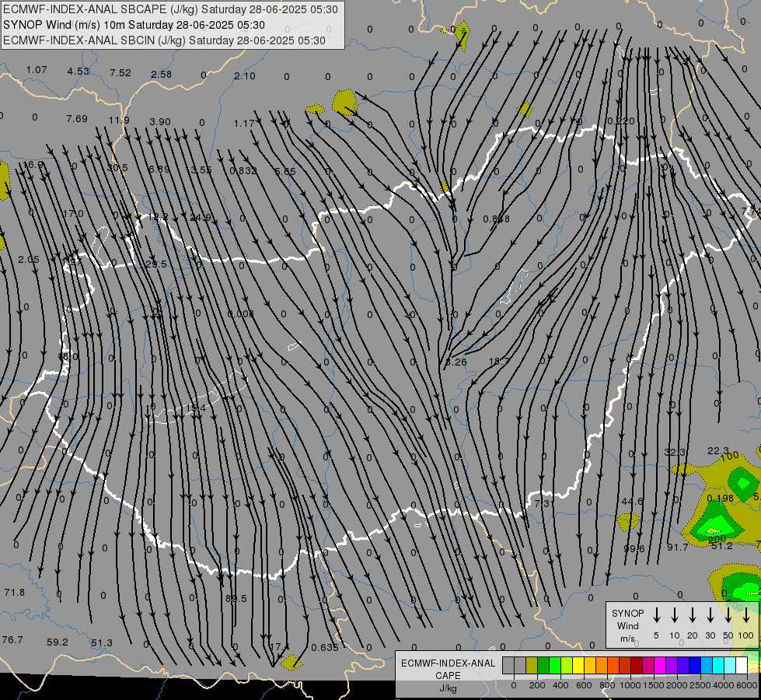Click the 89.5 value on the map
Viewport: 761px width, 700px height.
(236, 599)
